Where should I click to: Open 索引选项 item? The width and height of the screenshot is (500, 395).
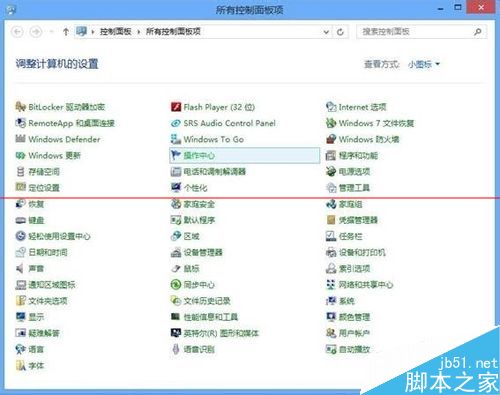[x=348, y=268]
